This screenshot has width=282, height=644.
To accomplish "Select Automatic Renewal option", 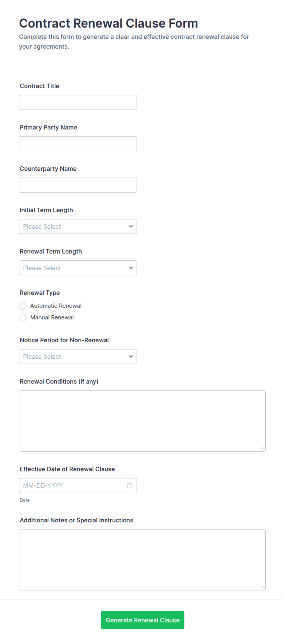I will point(23,306).
